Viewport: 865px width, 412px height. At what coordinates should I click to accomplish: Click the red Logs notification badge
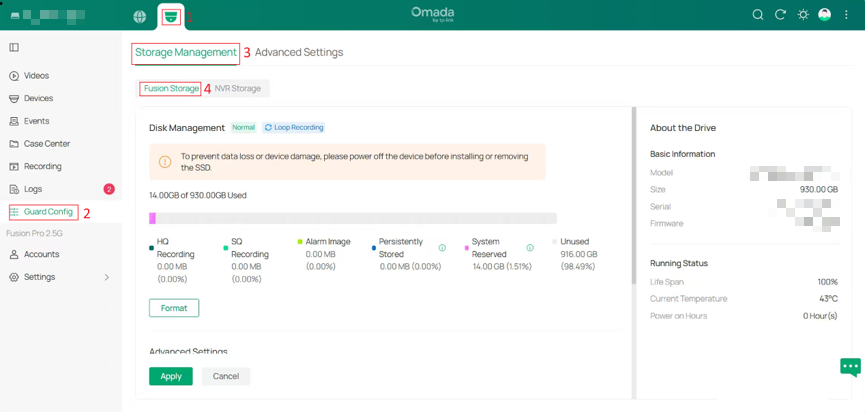click(109, 189)
